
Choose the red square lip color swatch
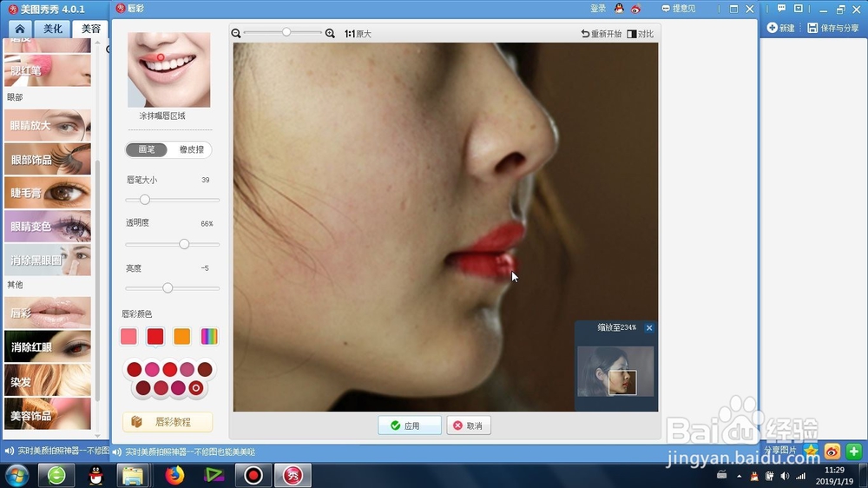pyautogui.click(x=155, y=336)
